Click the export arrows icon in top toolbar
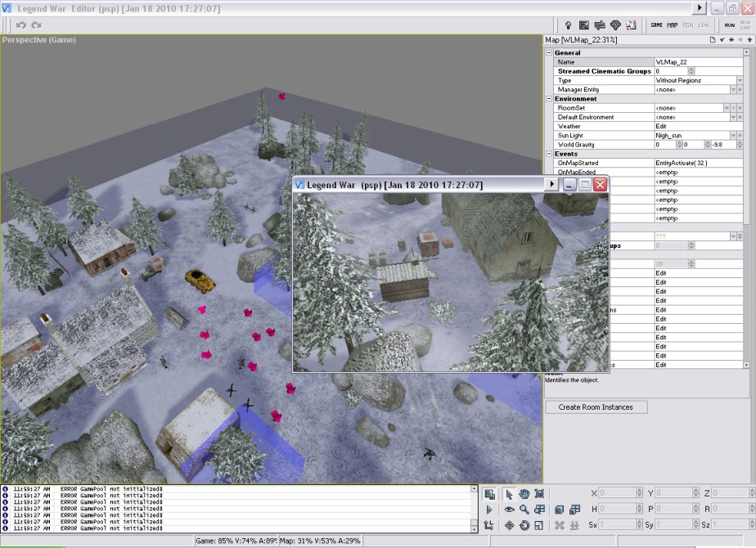 pyautogui.click(x=600, y=25)
